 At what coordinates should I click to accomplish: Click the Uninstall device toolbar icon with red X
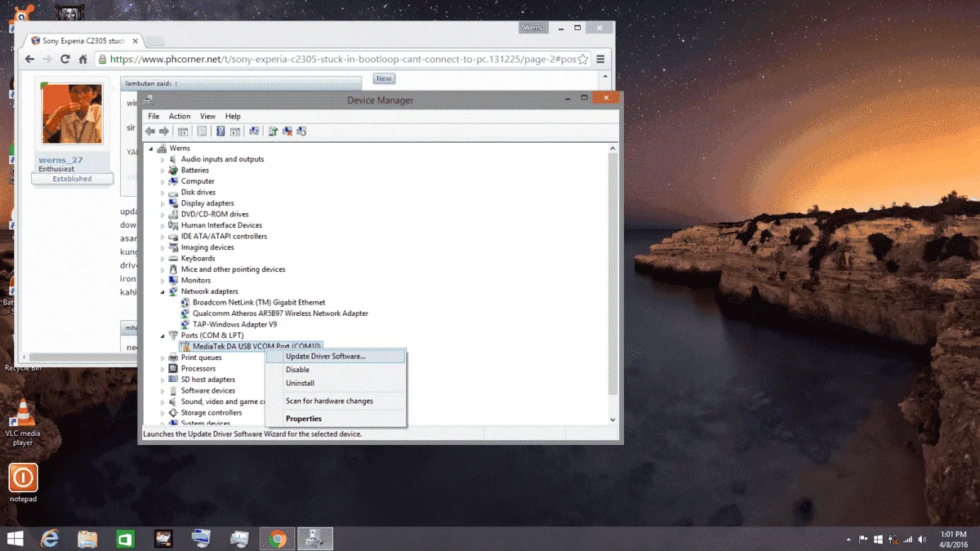tap(287, 131)
